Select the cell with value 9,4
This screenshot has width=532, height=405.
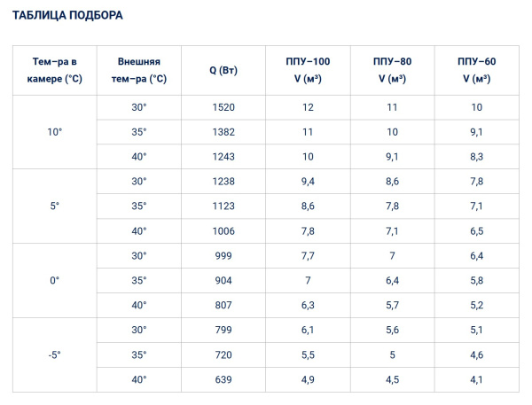click(x=308, y=182)
